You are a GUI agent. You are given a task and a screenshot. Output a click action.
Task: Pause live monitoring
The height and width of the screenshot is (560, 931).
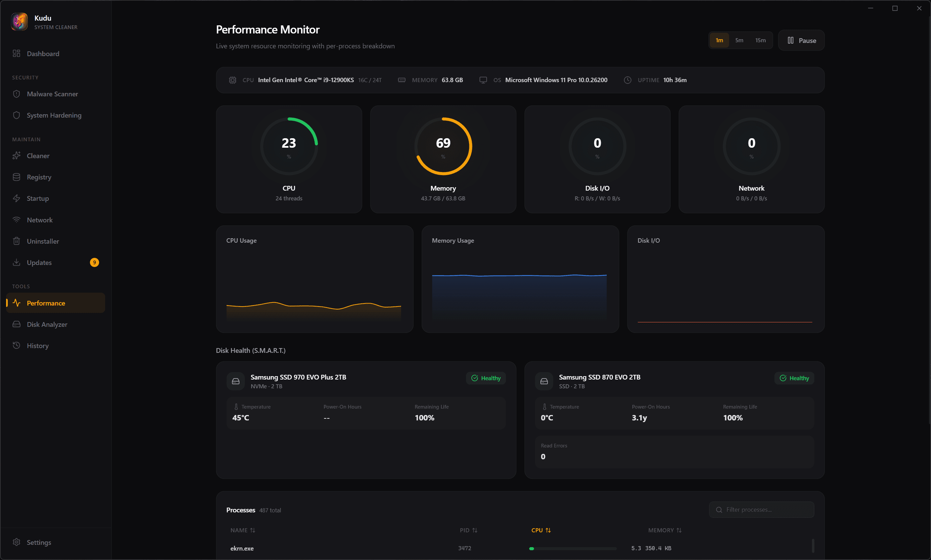801,40
